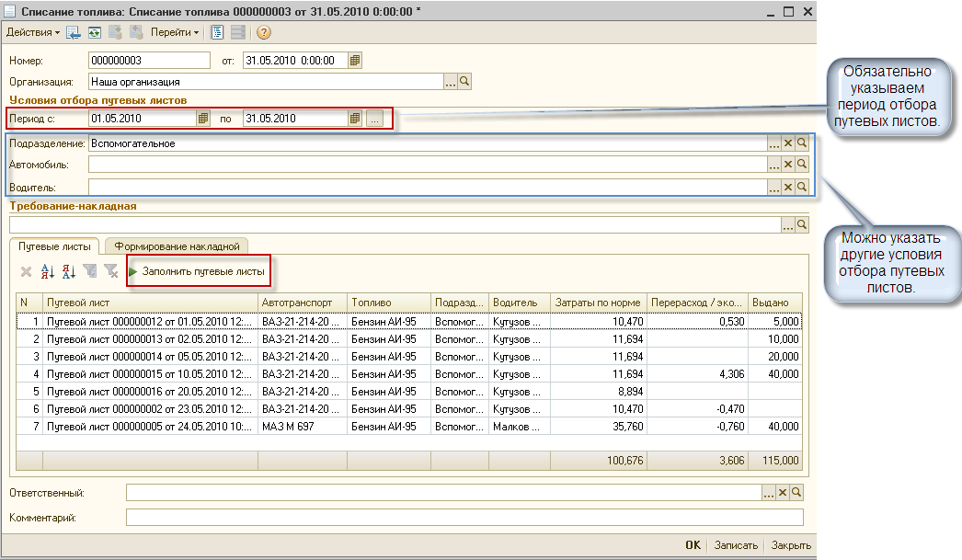Select row Путевой лист 000000012
Screen dimensions: 962x560
click(x=408, y=322)
